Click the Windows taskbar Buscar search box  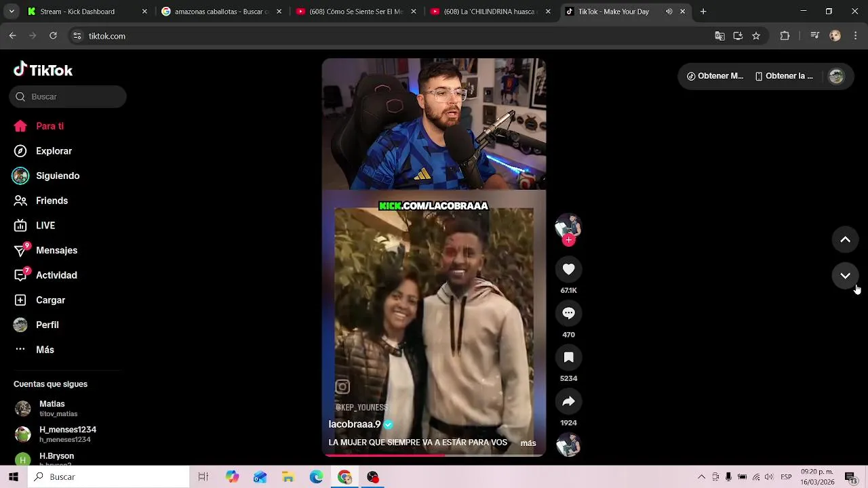pyautogui.click(x=108, y=477)
